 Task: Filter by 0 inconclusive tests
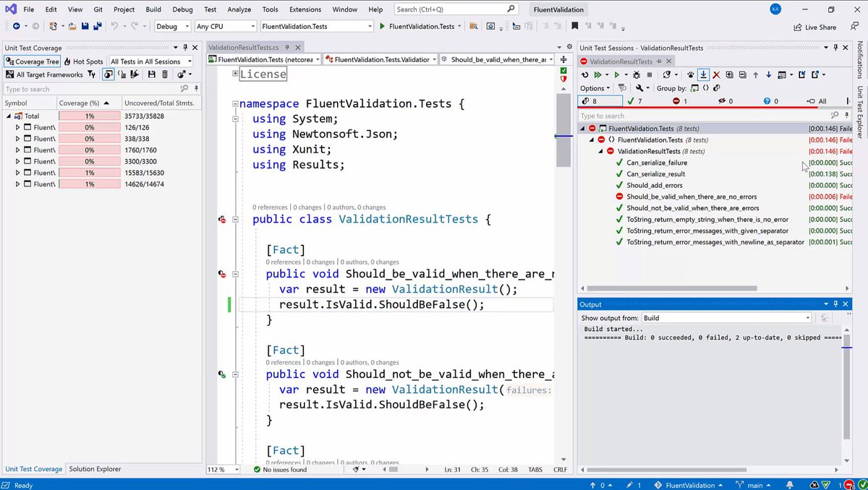point(771,101)
